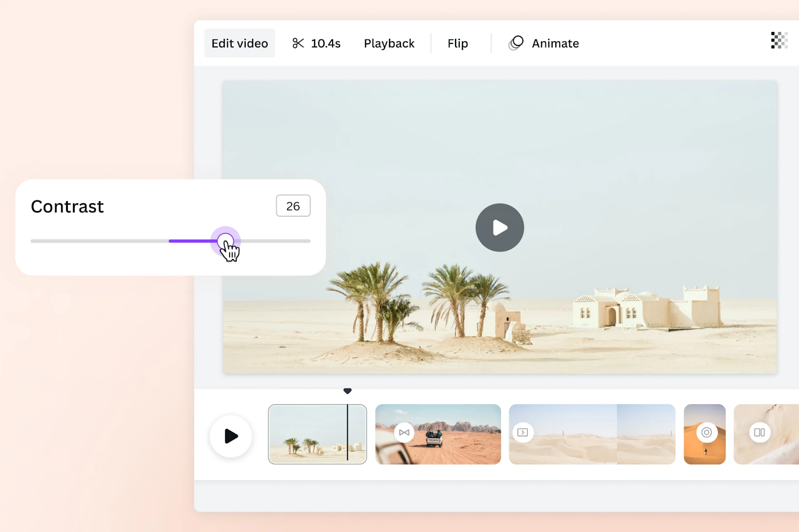Click the timeline playhead marker
Image resolution: width=799 pixels, height=532 pixels.
pyautogui.click(x=348, y=391)
